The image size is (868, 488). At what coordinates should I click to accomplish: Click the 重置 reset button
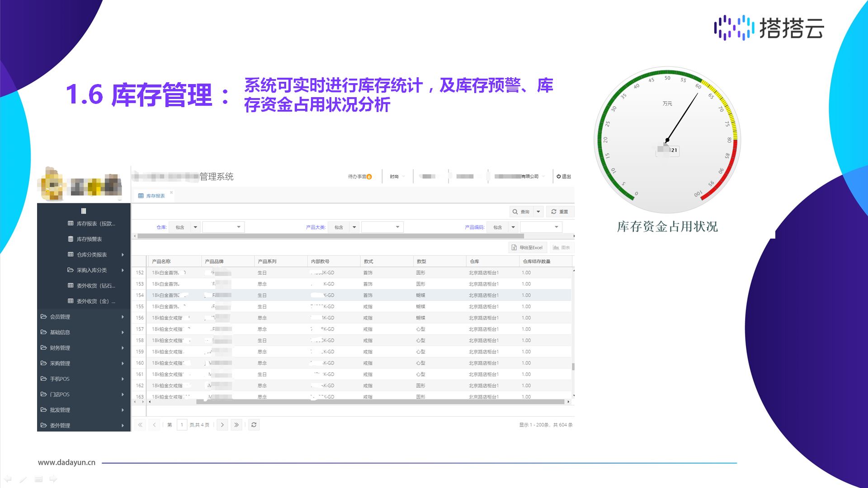click(x=560, y=211)
